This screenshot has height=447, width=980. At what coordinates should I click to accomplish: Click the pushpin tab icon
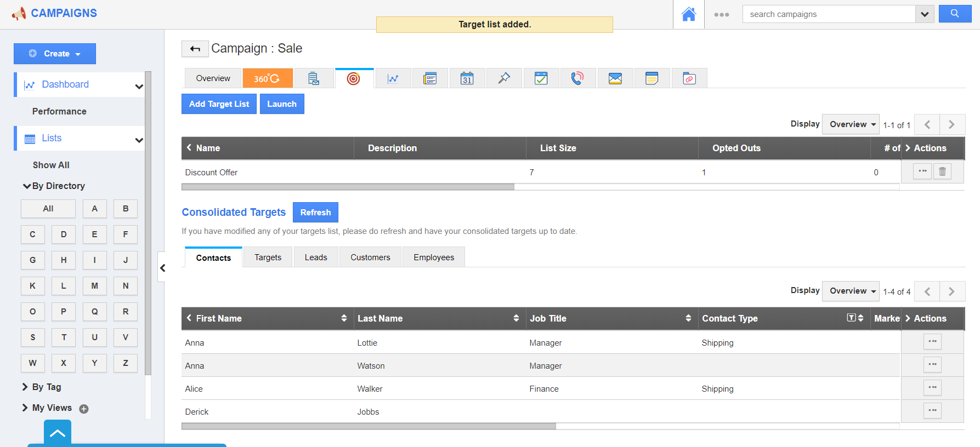(x=504, y=78)
